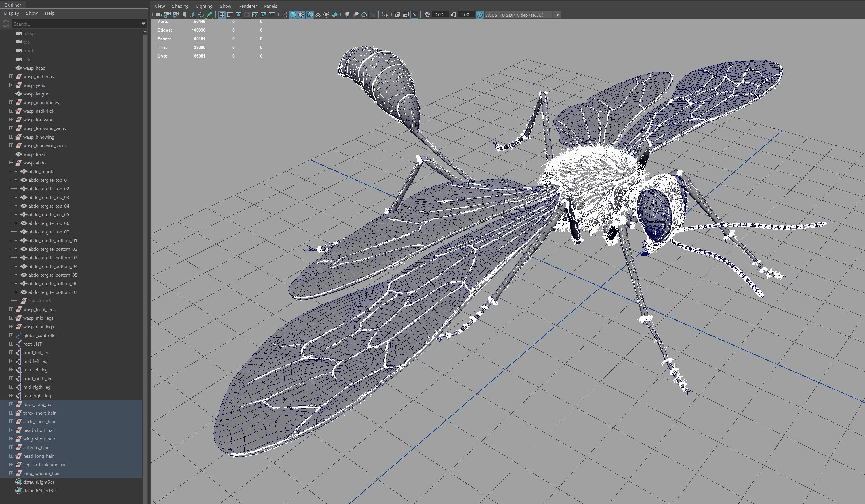
Task: Open the Shading panel menu
Action: pyautogui.click(x=180, y=6)
